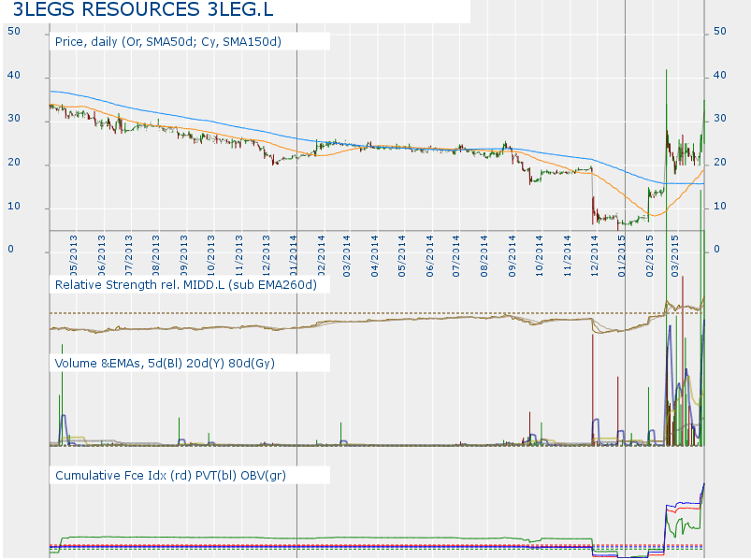Select the 08/2014 date axis label
Viewport: 751px width, 560px height.
point(484,256)
